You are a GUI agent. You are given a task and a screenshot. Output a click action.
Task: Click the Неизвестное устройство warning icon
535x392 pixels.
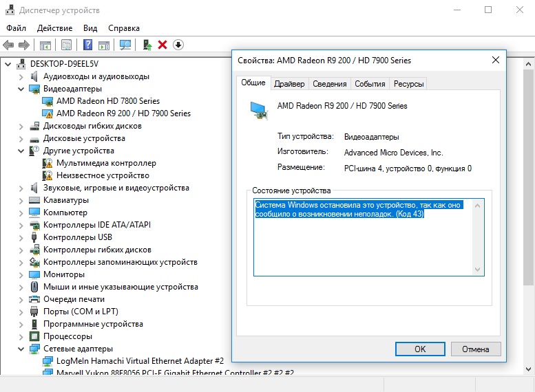[48, 175]
